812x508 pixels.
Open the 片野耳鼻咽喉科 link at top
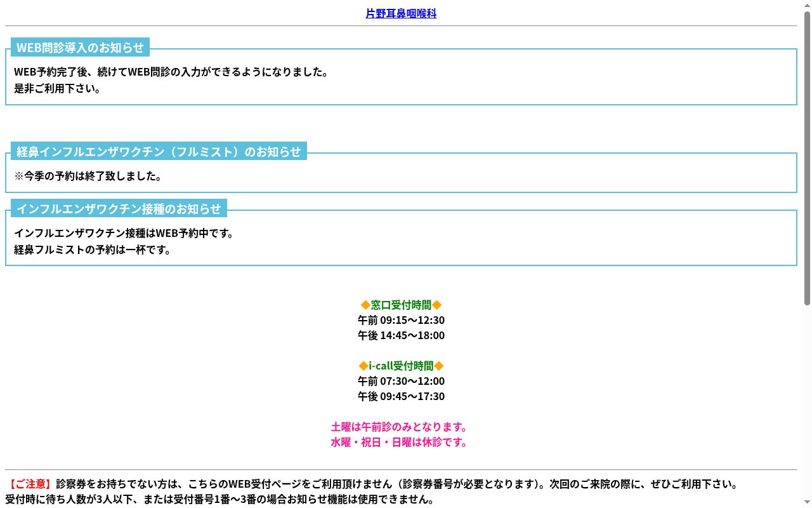click(x=401, y=13)
